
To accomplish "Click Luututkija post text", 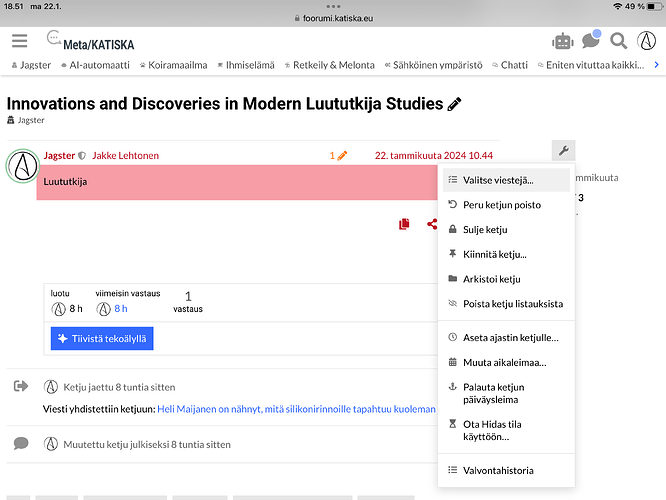I will click(65, 182).
